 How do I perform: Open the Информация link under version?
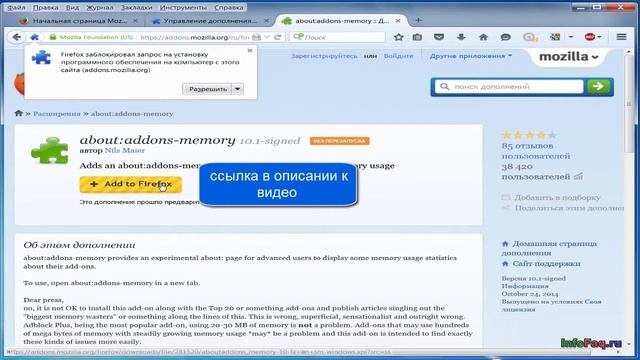[x=525, y=286]
